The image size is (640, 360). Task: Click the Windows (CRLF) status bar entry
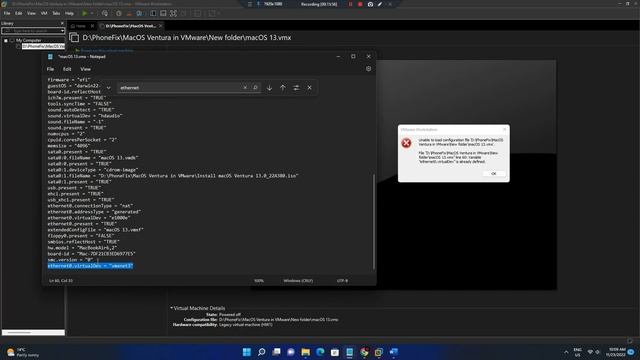298,281
